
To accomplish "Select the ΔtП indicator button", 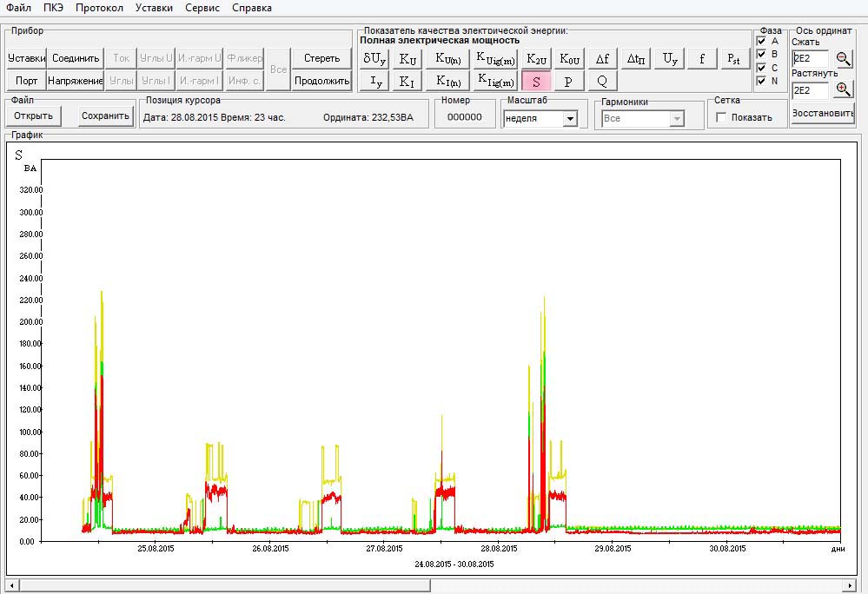I will pyautogui.click(x=636, y=59).
